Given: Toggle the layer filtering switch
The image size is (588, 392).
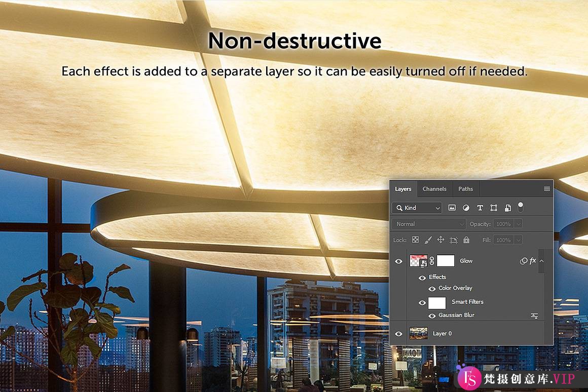Looking at the screenshot, I should pyautogui.click(x=520, y=207).
